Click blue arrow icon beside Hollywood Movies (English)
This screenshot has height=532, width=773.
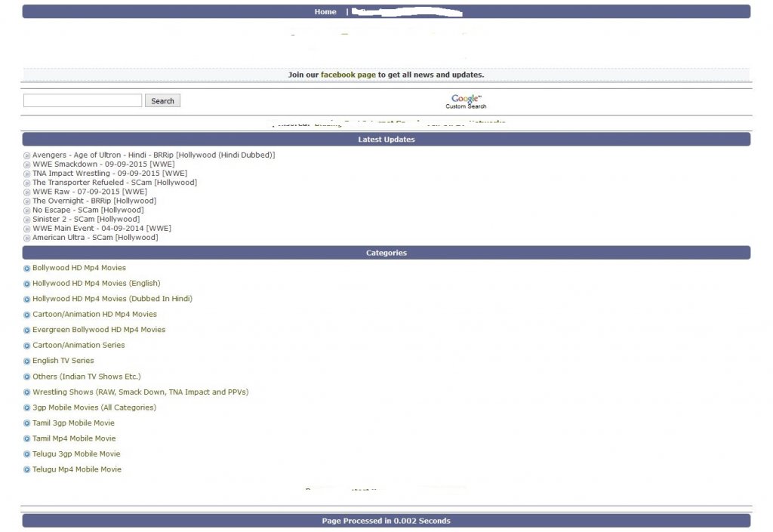[x=26, y=284]
